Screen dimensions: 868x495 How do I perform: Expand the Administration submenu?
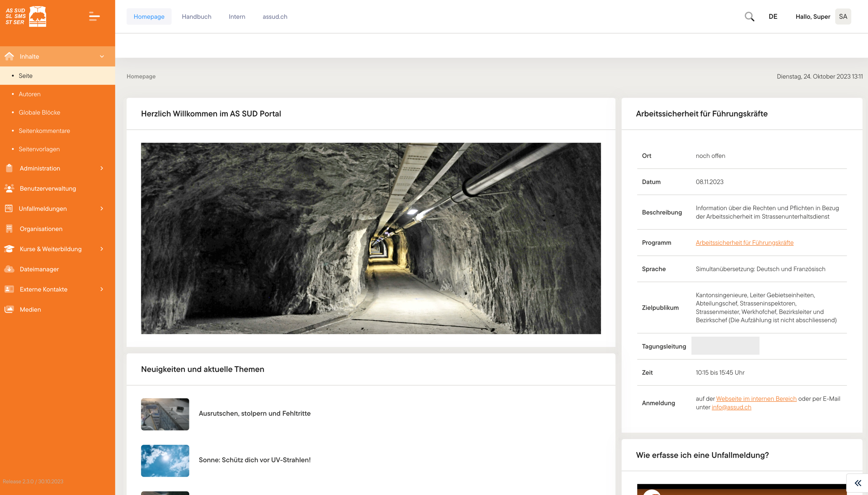[x=102, y=168]
